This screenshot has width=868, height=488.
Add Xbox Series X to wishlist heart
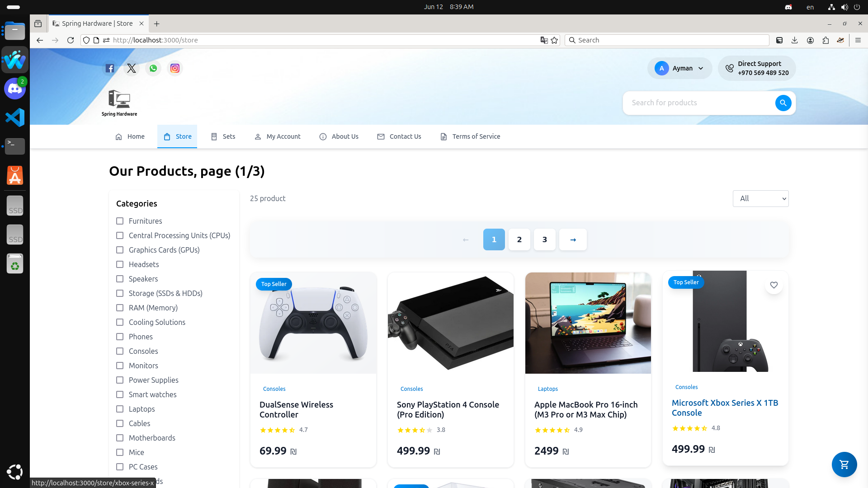point(774,285)
